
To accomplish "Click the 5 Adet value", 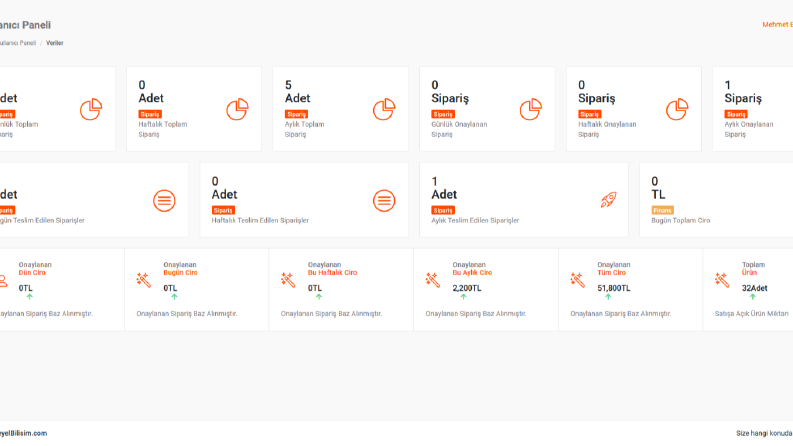I will coord(297,92).
